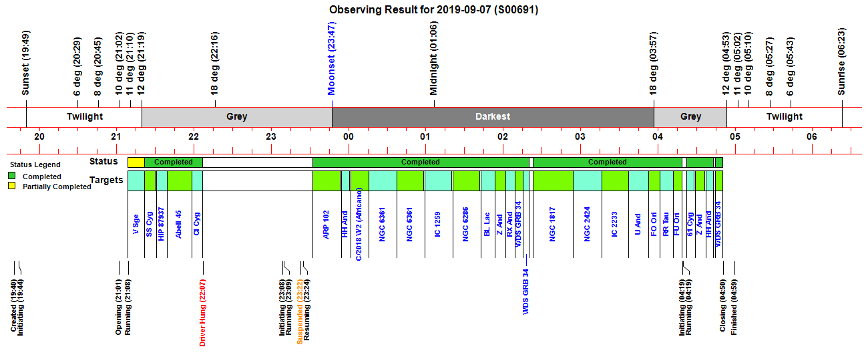
Task: Select the SS Cyg target label
Action: (150, 225)
